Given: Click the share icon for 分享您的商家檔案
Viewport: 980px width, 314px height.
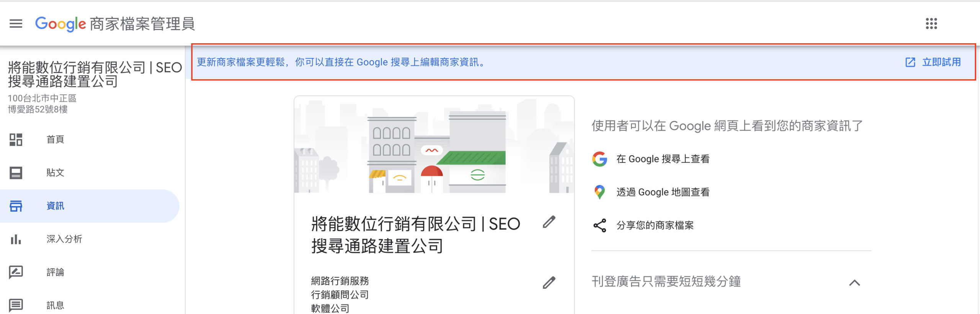Looking at the screenshot, I should (599, 226).
